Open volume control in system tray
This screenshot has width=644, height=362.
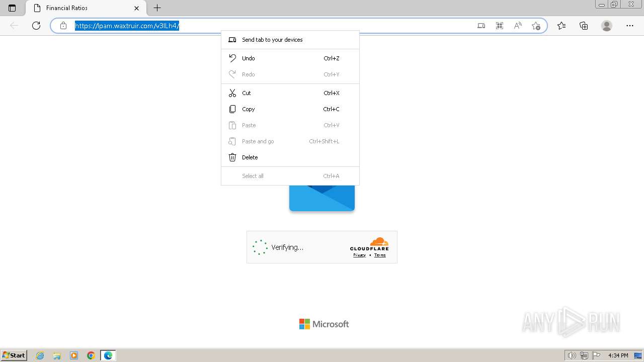tap(572, 355)
